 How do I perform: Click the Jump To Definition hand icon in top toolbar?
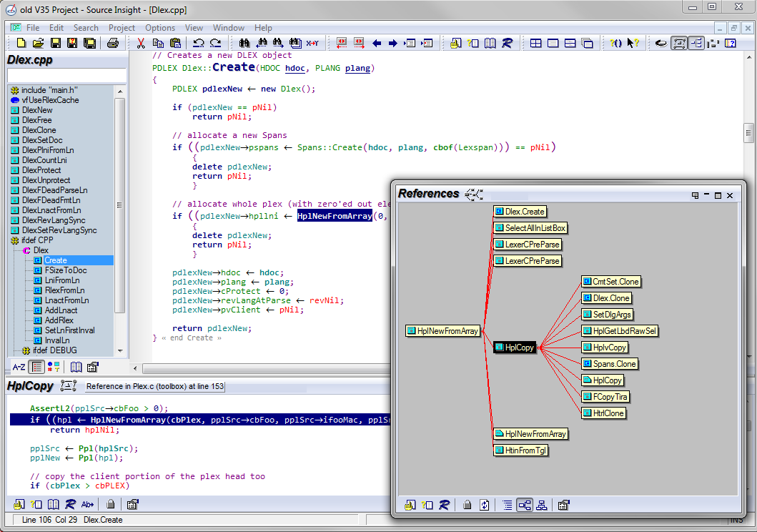coord(455,43)
